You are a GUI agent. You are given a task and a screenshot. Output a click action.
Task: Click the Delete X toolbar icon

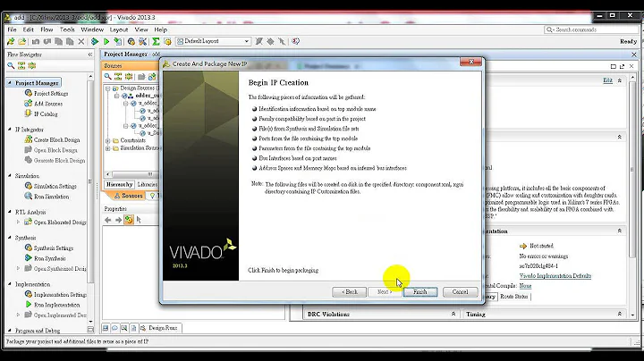click(81, 41)
